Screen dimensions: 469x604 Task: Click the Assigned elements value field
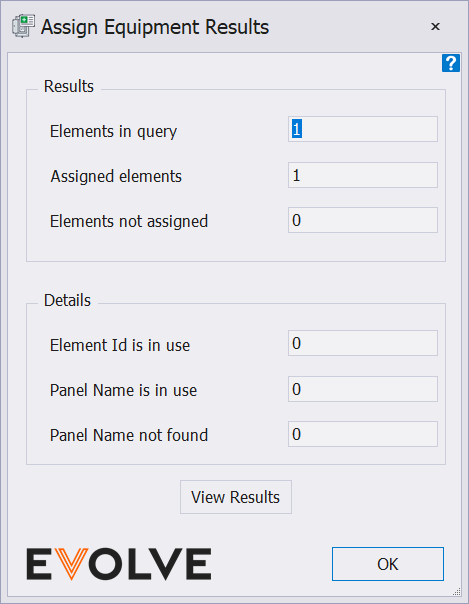(363, 175)
